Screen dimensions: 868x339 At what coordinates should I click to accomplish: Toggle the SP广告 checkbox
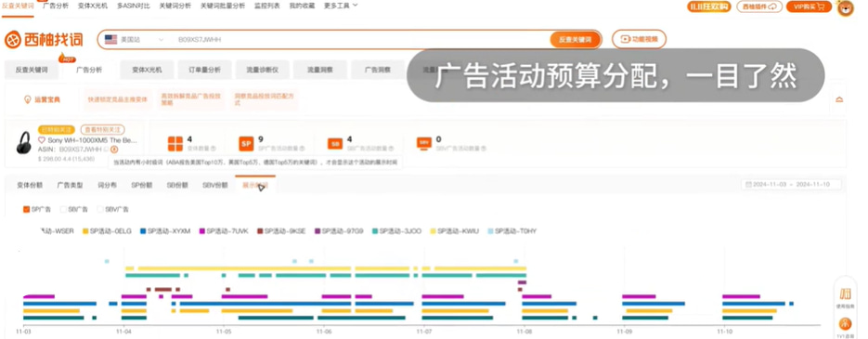click(27, 209)
